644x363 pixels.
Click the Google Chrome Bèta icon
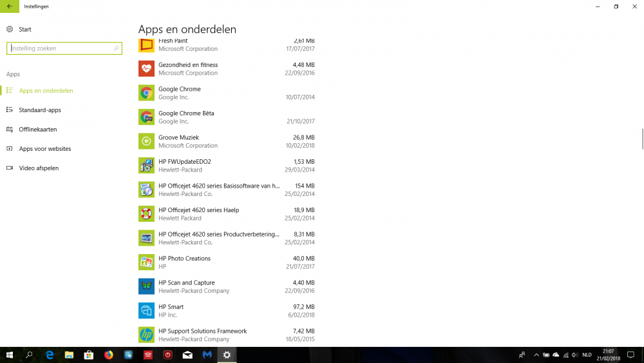146,117
